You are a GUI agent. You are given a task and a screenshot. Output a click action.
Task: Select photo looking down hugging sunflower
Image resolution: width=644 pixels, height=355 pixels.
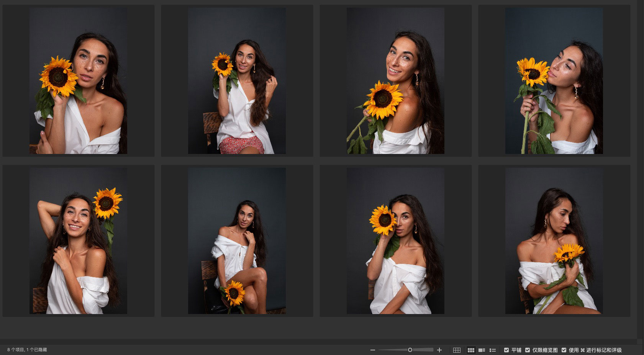(x=554, y=241)
